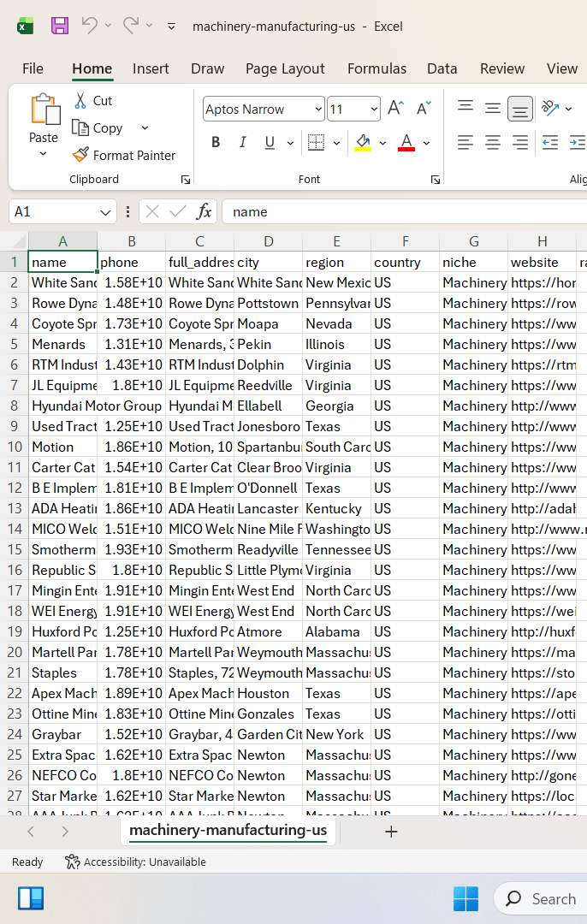Image resolution: width=587 pixels, height=924 pixels.
Task: Click the taskbar Search box
Action: 541,898
